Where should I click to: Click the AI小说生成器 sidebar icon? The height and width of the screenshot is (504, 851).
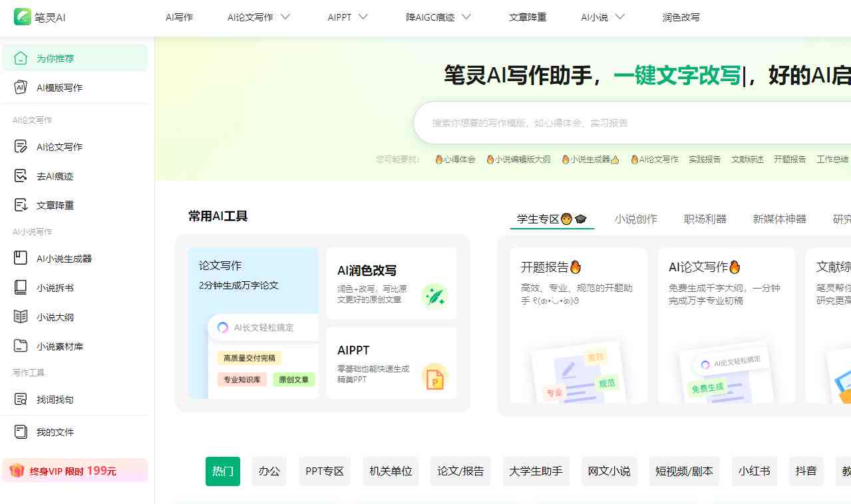point(21,258)
